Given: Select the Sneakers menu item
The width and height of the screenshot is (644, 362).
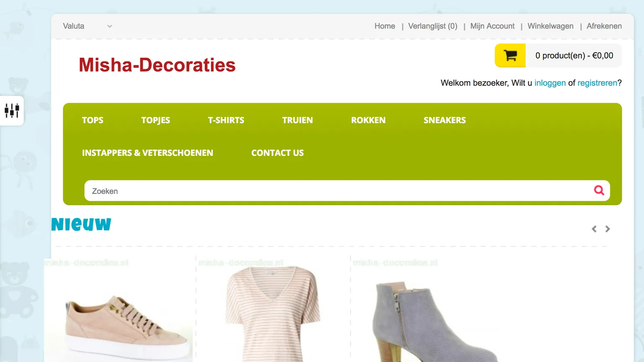Looking at the screenshot, I should tap(444, 120).
